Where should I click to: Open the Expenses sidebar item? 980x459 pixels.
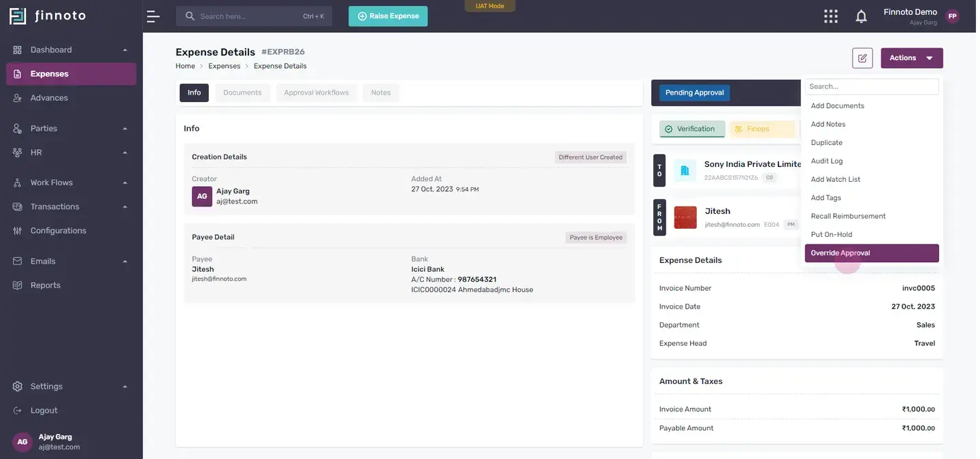pos(71,74)
